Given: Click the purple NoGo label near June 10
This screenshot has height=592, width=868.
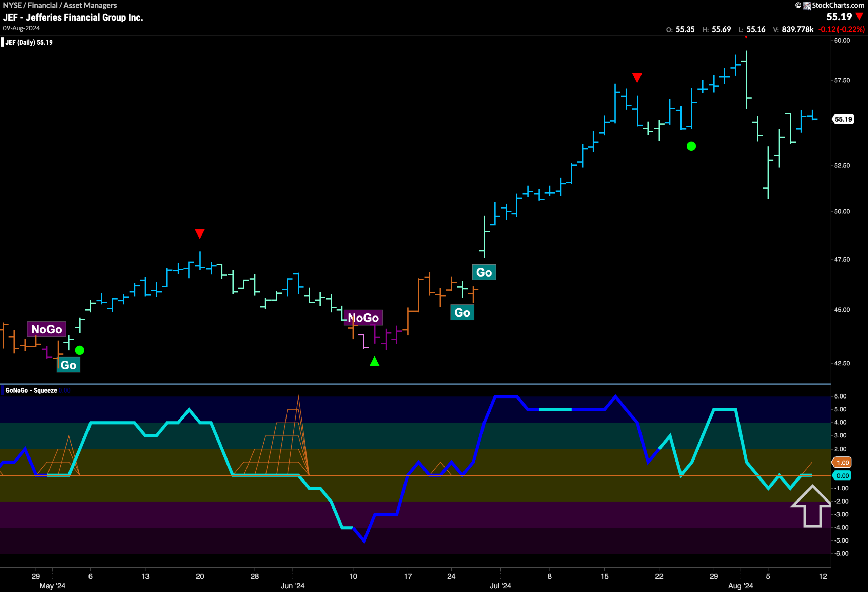Looking at the screenshot, I should 363,318.
